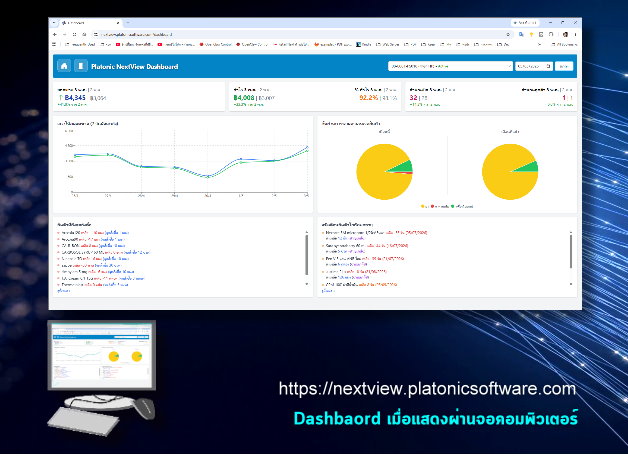The height and width of the screenshot is (457, 628).
Task: Open the calendar icon in date field
Action: 549,66
